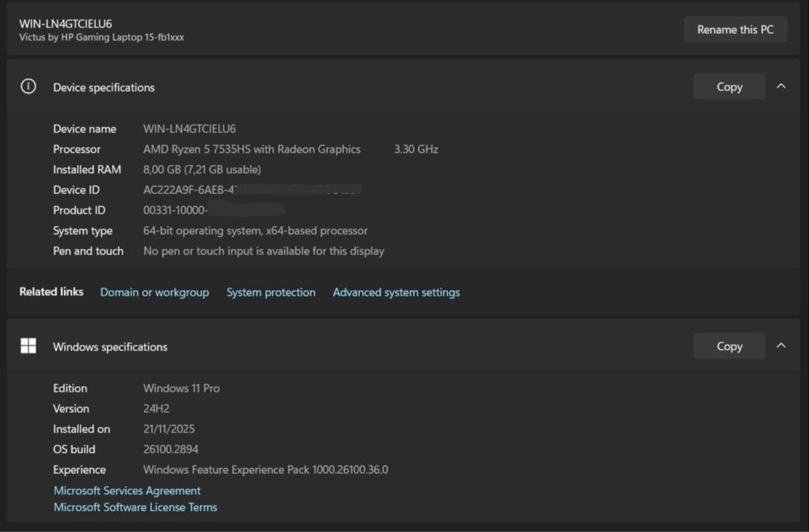Open Microsoft Services Agreement link
Viewport: 809px width, 532px height.
pyautogui.click(x=127, y=491)
